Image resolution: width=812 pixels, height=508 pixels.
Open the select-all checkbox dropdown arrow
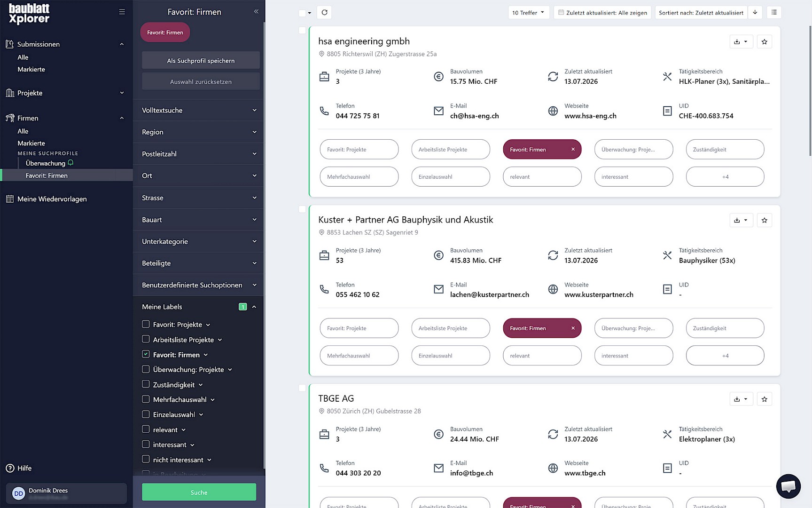[310, 13]
